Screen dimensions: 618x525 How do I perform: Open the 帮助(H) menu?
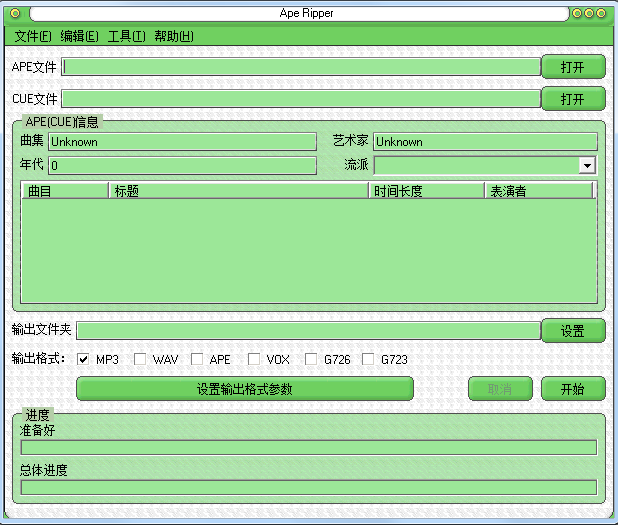(x=174, y=36)
